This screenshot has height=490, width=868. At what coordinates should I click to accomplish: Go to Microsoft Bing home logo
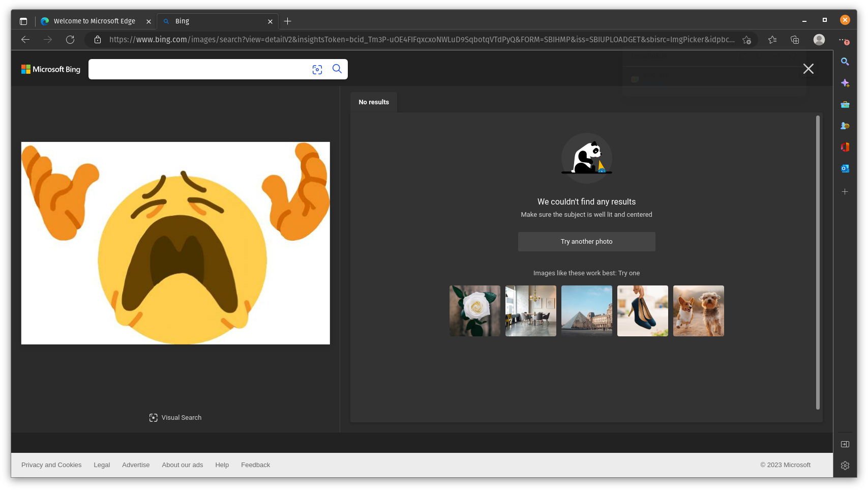51,69
